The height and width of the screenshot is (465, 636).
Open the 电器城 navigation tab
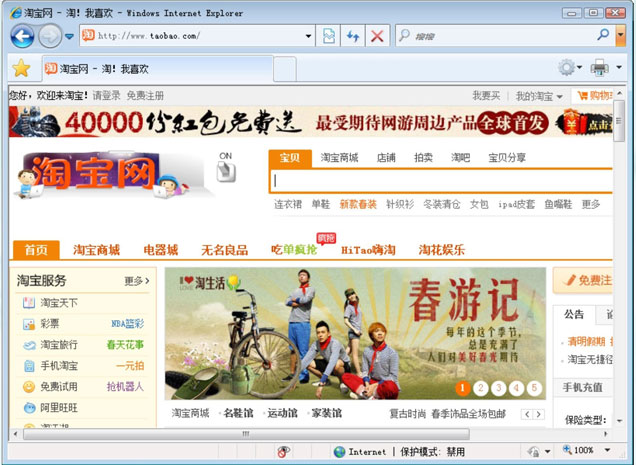pyautogui.click(x=161, y=250)
